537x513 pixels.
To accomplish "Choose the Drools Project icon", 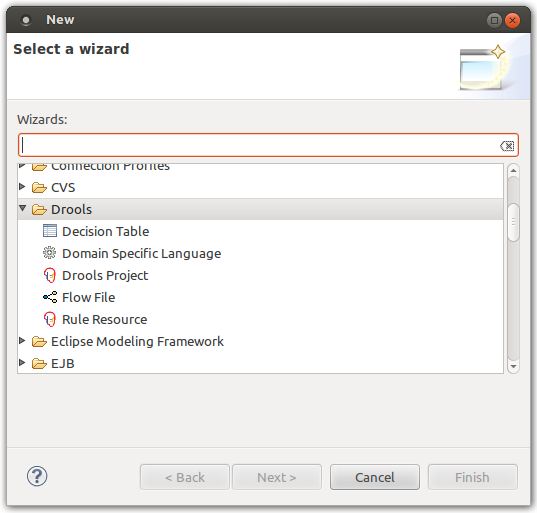I will coord(50,275).
